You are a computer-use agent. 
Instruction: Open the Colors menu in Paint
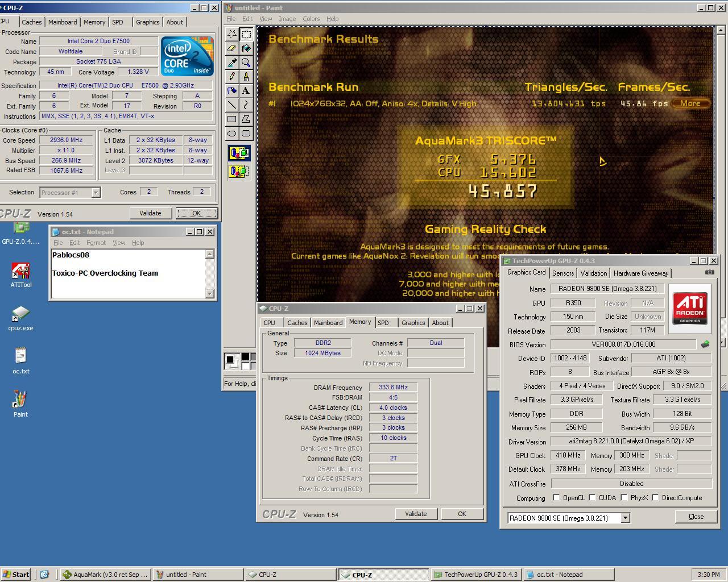point(311,19)
